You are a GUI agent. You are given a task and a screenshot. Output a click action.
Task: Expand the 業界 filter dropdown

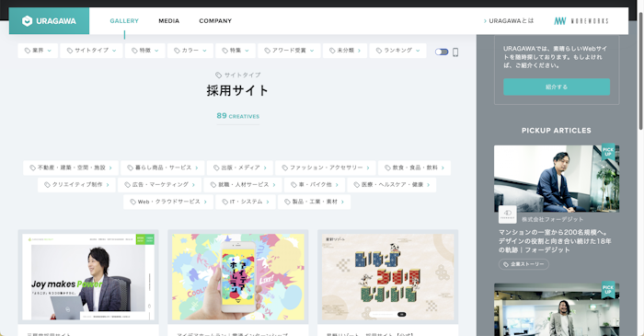(x=38, y=51)
